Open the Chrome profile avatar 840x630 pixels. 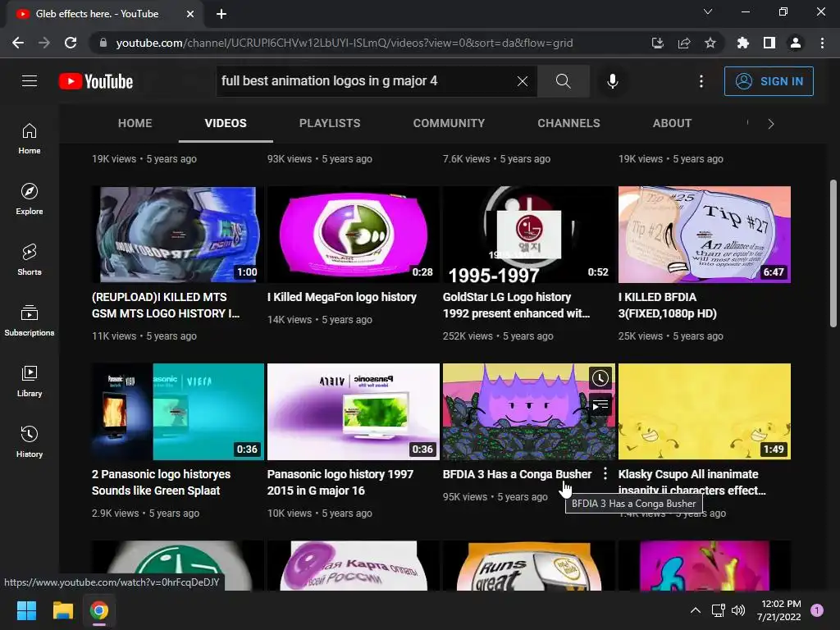pos(796,43)
